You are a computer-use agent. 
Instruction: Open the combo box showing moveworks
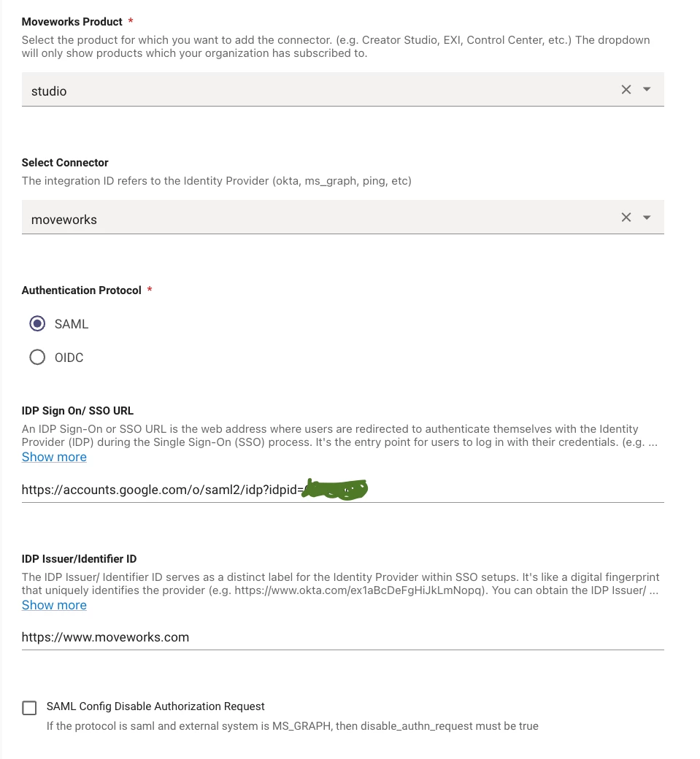point(343,217)
